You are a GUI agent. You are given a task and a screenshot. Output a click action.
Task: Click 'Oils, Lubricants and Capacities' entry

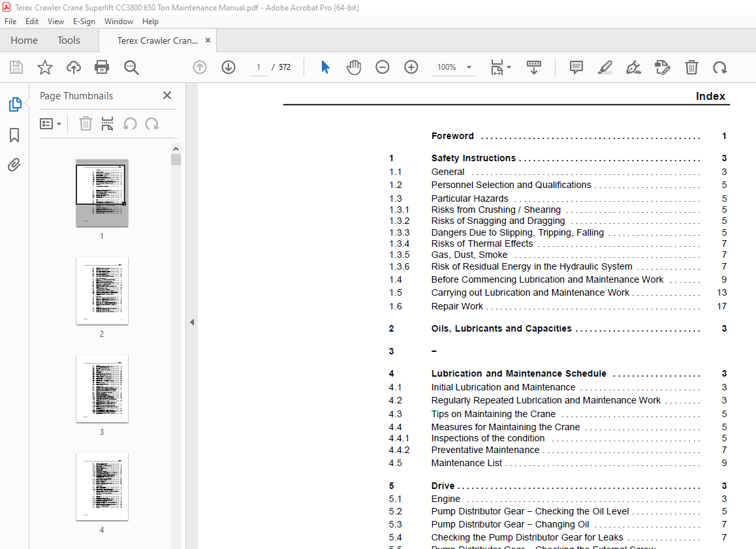[501, 328]
